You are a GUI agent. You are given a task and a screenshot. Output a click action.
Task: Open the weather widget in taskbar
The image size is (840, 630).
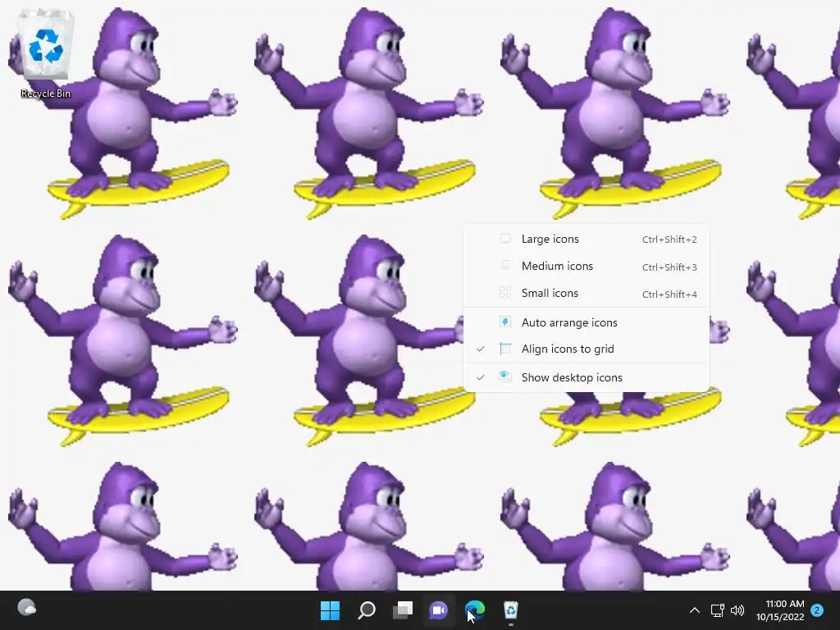(27, 608)
